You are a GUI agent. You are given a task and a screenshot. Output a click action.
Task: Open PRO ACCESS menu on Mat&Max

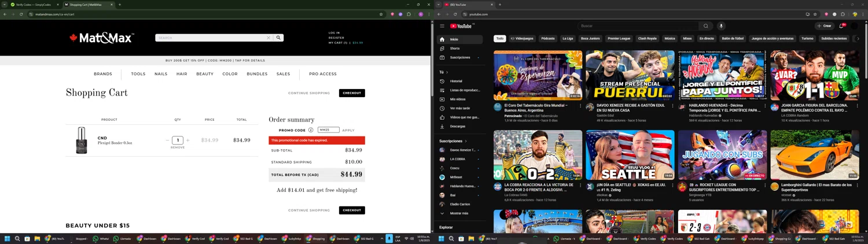click(x=323, y=74)
